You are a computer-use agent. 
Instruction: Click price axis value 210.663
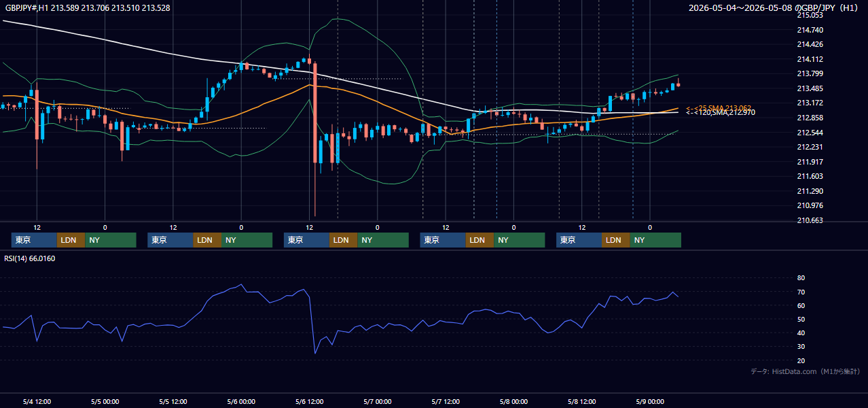pyautogui.click(x=810, y=220)
